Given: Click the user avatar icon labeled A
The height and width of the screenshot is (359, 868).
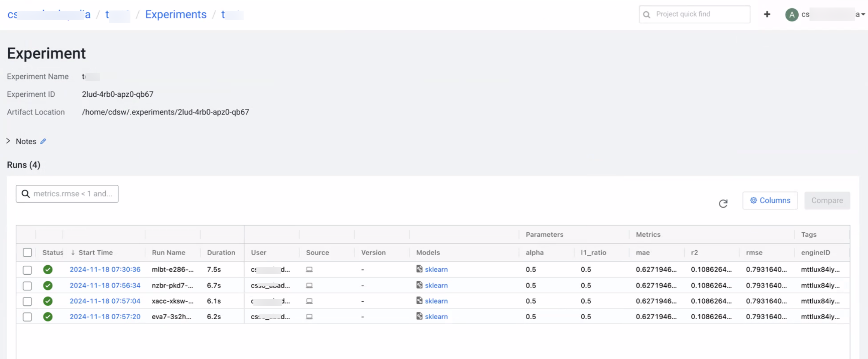Looking at the screenshot, I should (x=792, y=15).
